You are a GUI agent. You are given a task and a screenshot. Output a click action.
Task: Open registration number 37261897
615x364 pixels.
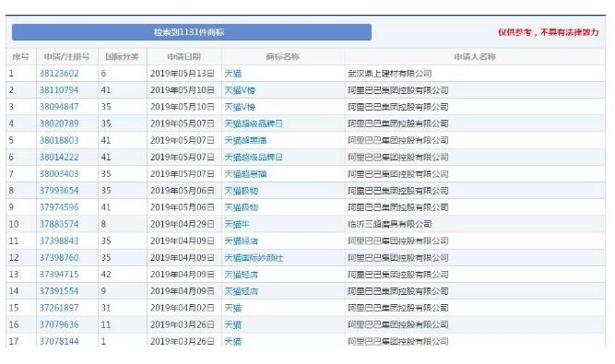(x=59, y=308)
